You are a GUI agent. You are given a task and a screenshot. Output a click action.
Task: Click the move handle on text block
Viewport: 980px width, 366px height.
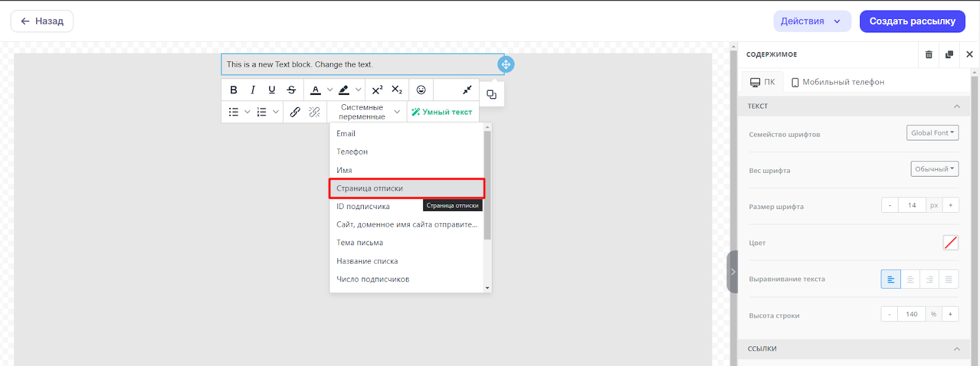[x=506, y=64]
